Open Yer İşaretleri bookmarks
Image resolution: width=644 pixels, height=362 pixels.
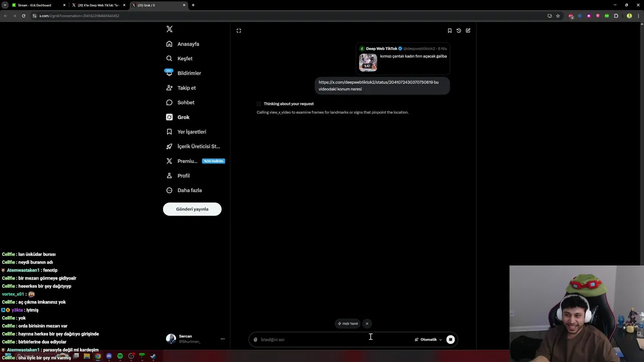pyautogui.click(x=186, y=132)
